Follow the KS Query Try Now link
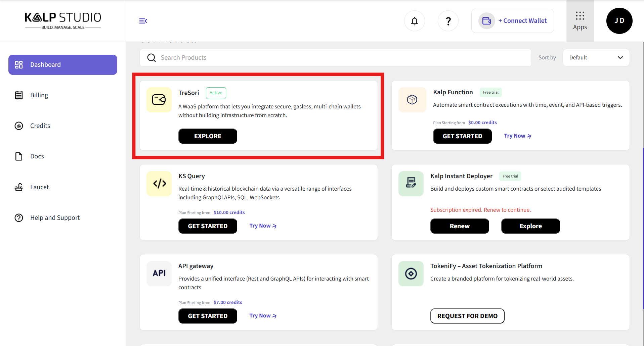 tap(263, 226)
